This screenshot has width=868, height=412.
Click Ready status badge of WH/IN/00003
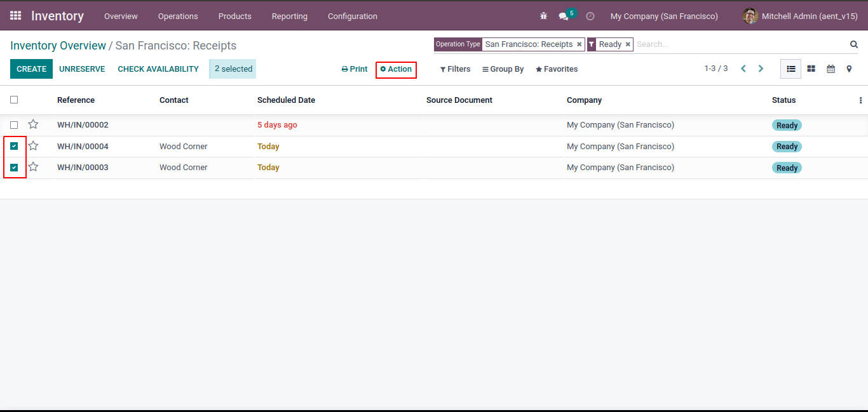click(787, 168)
